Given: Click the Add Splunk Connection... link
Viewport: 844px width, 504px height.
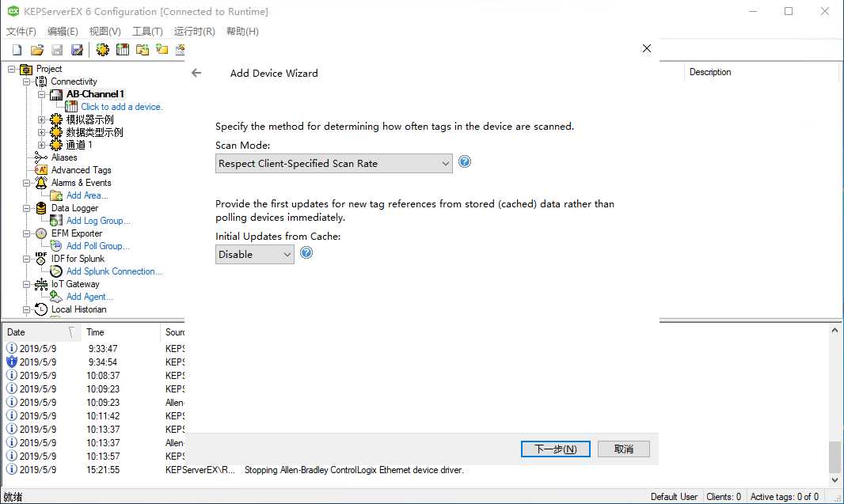Looking at the screenshot, I should pos(114,271).
